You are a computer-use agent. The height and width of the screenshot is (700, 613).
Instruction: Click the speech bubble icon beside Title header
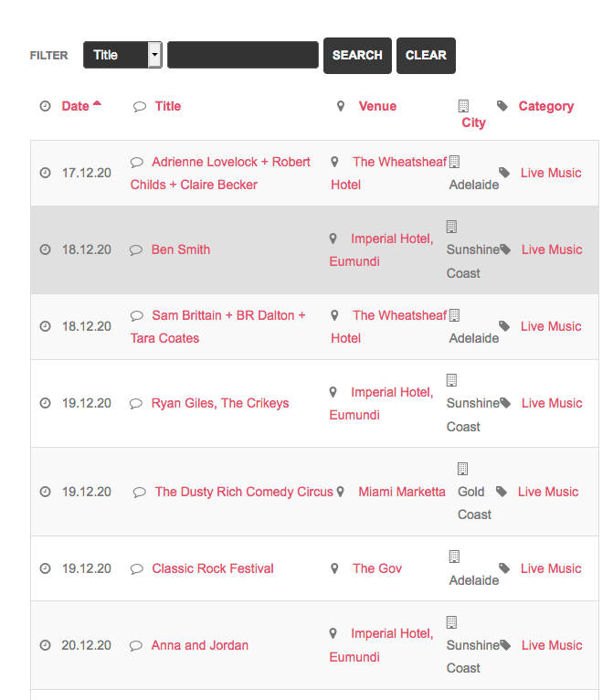point(140,106)
